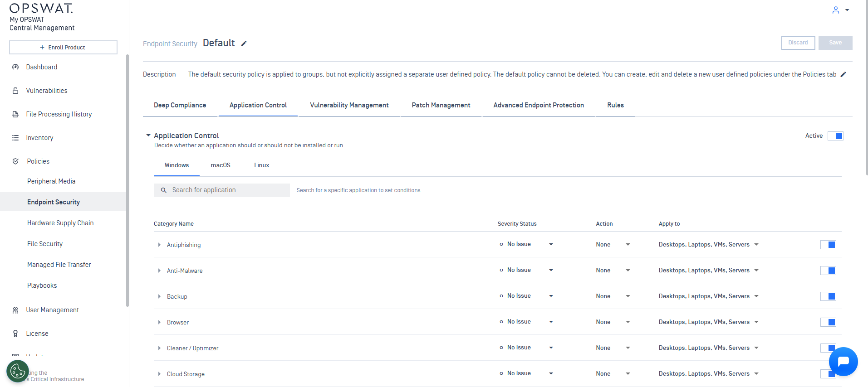This screenshot has width=868, height=387.
Task: Switch to the Patch Management tab
Action: coord(441,105)
